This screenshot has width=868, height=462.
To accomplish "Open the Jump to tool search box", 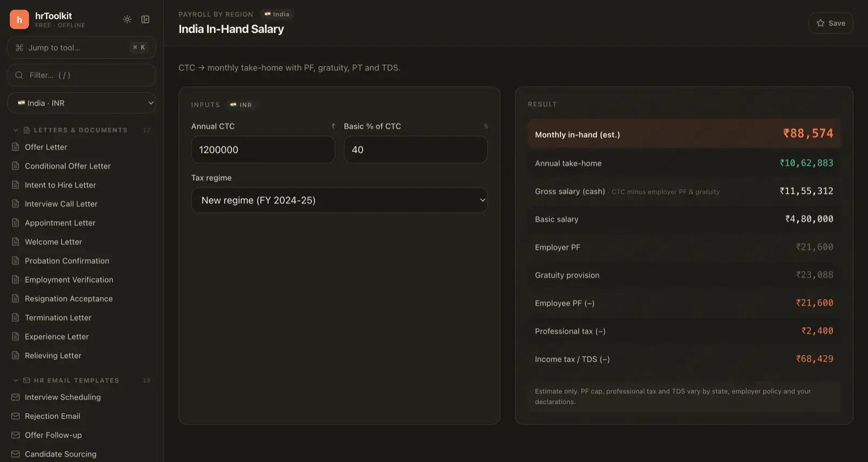I will point(82,48).
